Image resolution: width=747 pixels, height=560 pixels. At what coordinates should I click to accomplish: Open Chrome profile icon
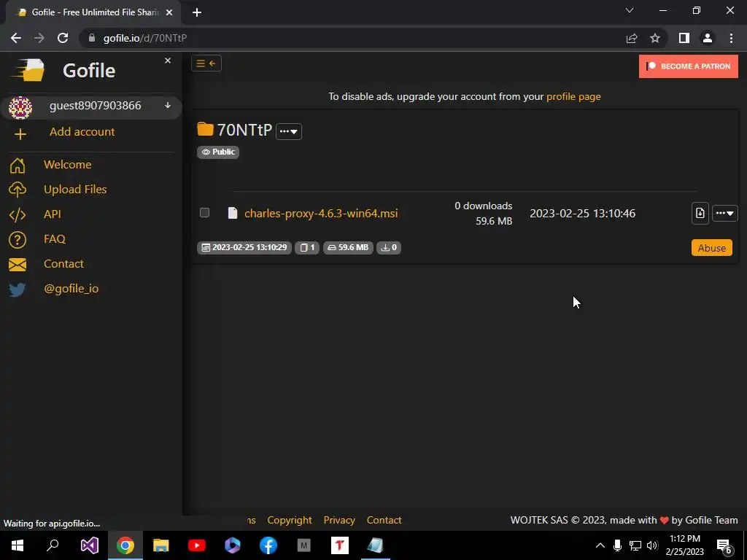[708, 38]
